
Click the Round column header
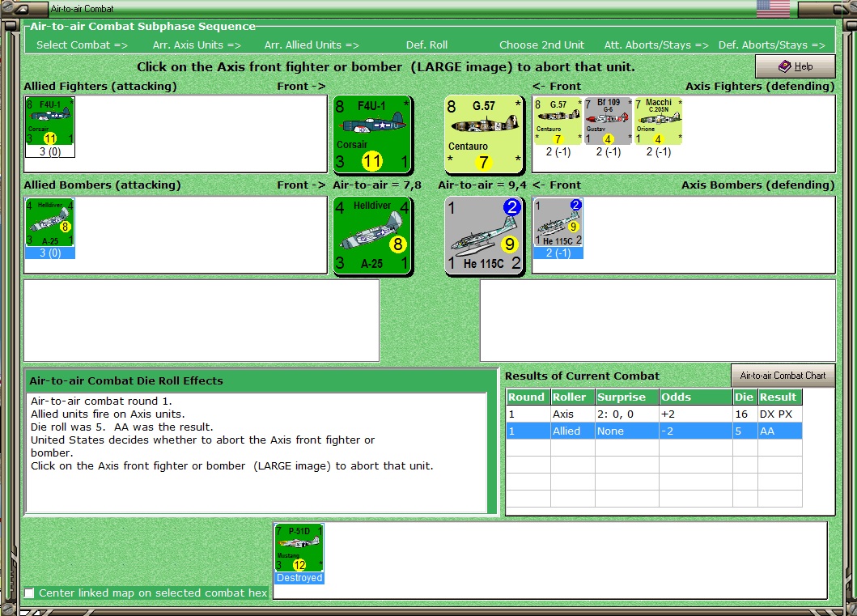tap(528, 397)
